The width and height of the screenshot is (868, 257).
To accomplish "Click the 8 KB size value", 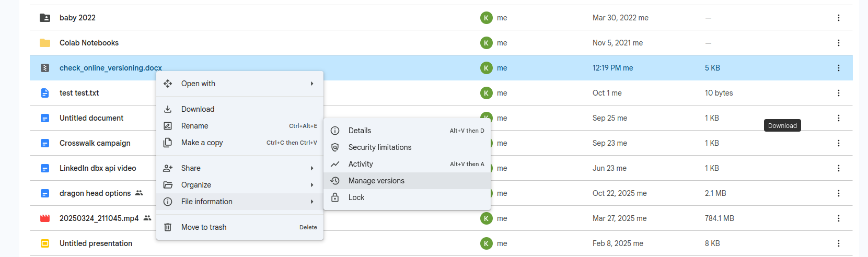I will [x=712, y=243].
